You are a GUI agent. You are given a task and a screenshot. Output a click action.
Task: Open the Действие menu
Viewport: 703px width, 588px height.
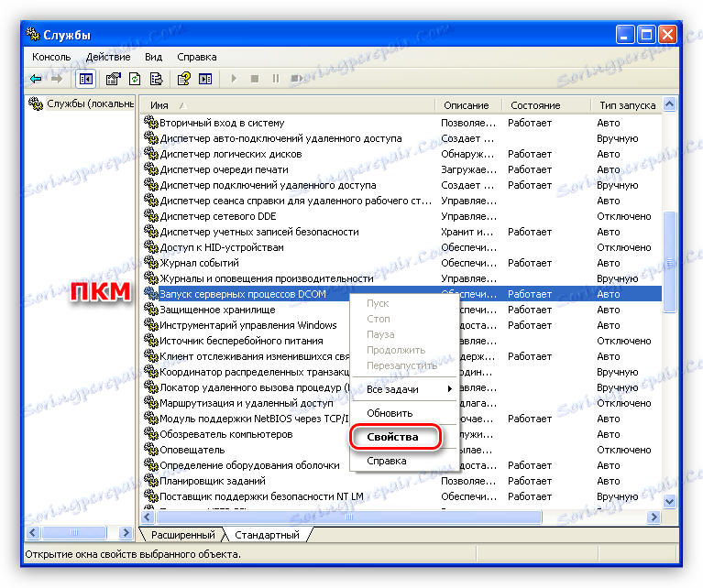(107, 57)
